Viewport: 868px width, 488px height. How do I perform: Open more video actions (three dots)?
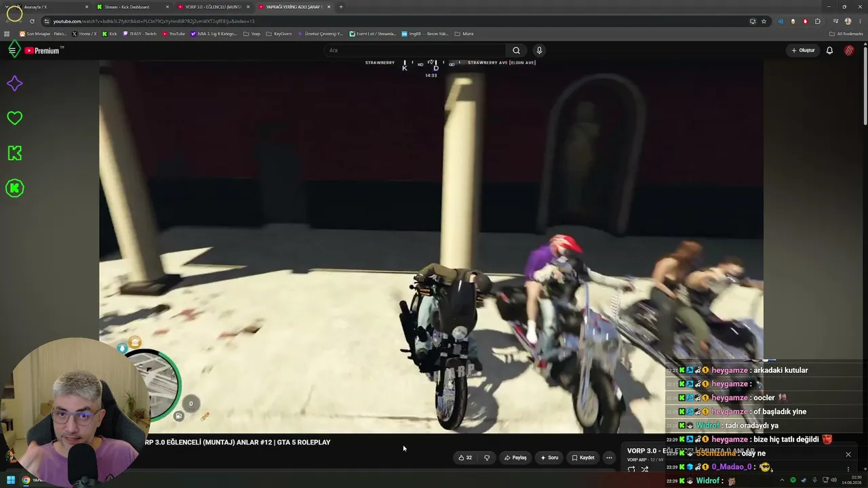(609, 457)
